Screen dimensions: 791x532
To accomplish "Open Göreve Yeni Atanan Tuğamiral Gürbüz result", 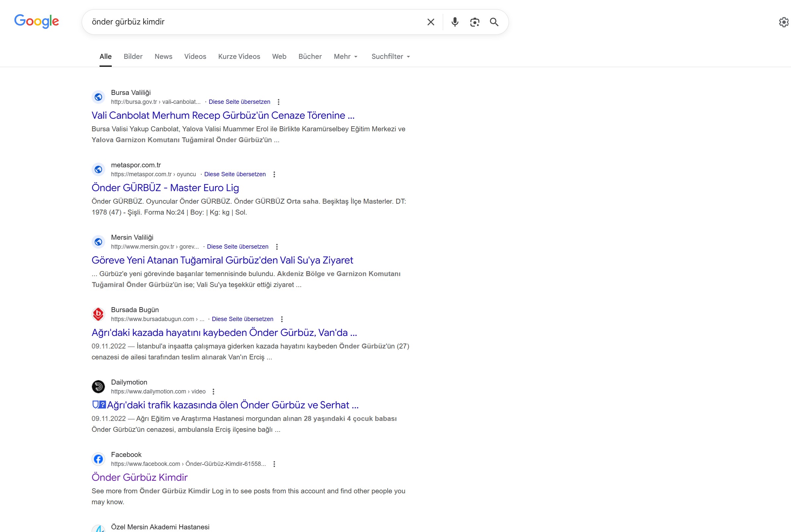I will (x=222, y=260).
